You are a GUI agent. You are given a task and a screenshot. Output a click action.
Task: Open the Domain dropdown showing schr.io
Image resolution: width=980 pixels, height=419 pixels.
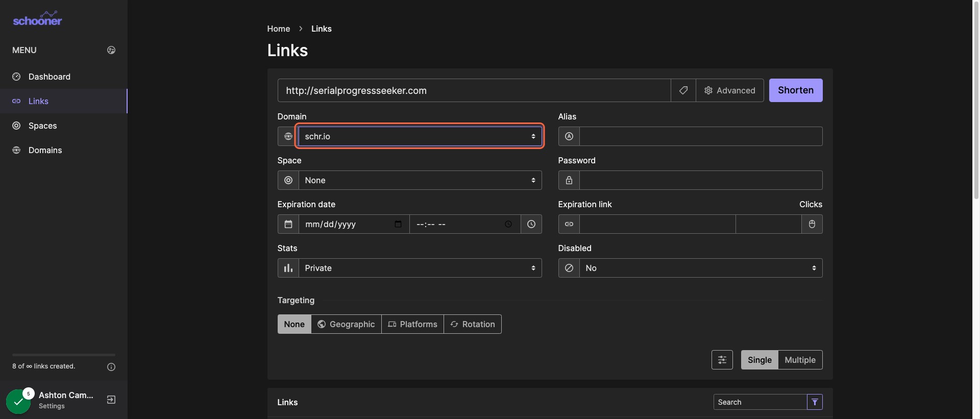click(420, 136)
